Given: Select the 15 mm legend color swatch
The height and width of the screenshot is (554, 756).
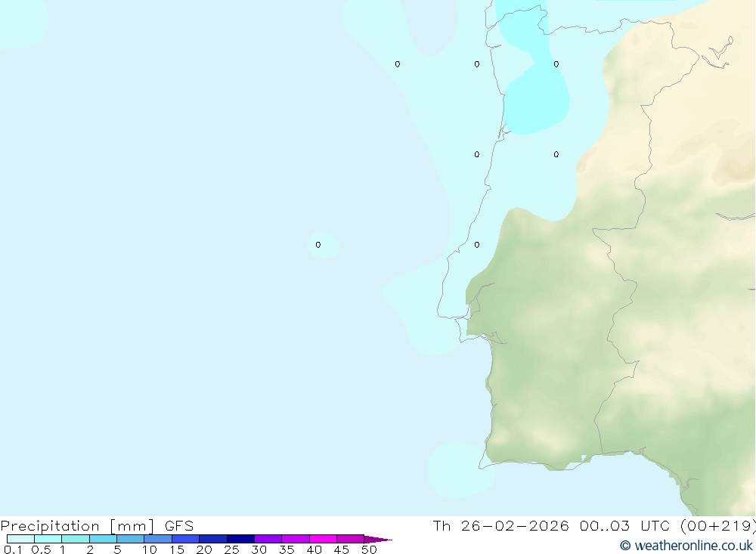Looking at the screenshot, I should click(186, 539).
